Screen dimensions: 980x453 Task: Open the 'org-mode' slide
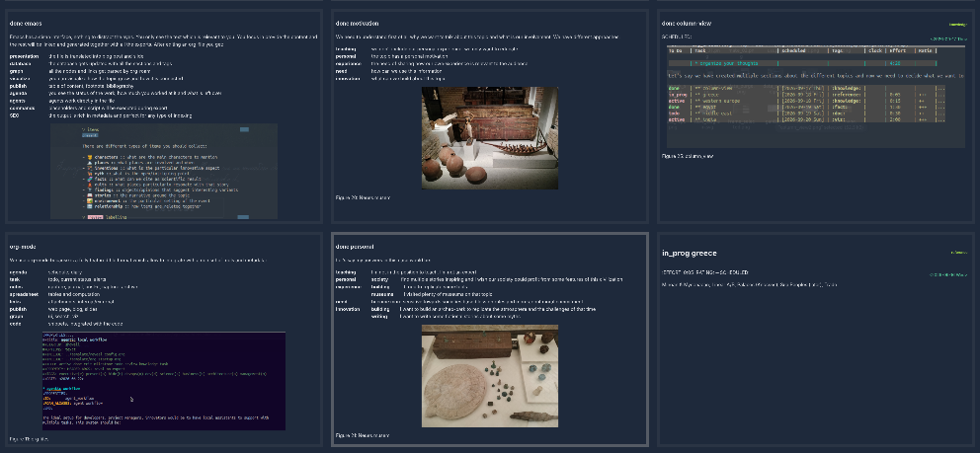(x=164, y=340)
